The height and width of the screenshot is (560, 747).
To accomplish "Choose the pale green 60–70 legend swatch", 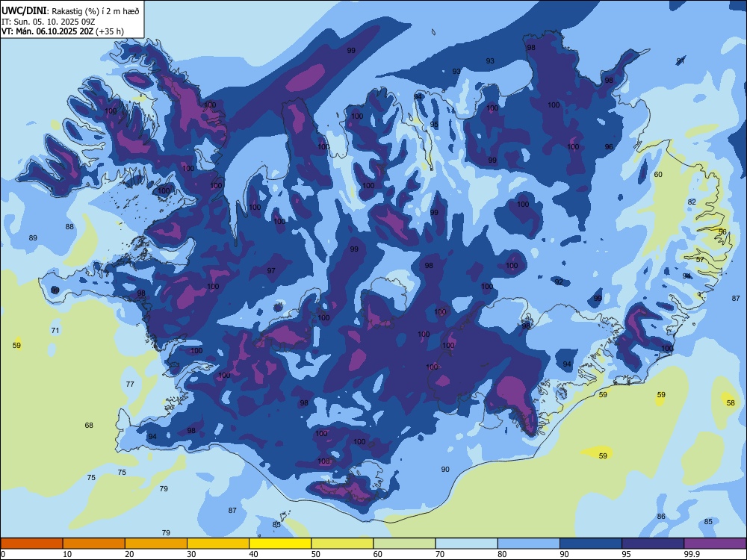I will 404,544.
